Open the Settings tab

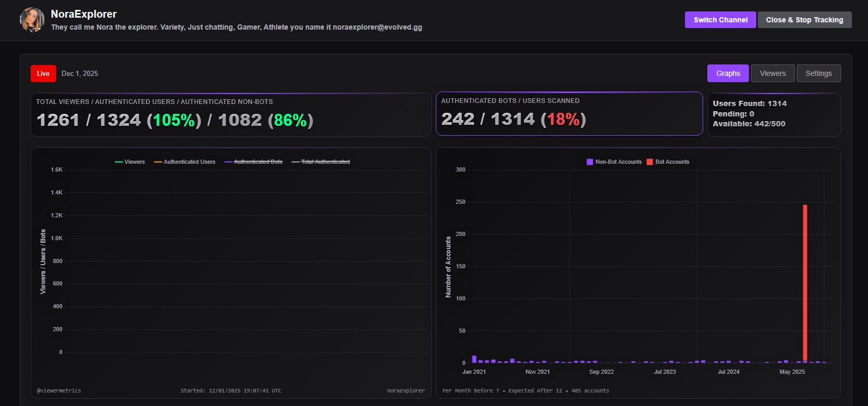point(819,73)
